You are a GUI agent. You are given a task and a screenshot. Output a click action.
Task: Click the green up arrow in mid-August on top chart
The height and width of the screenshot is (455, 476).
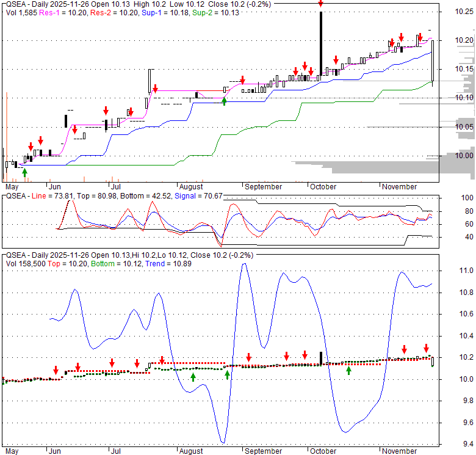pos(224,101)
